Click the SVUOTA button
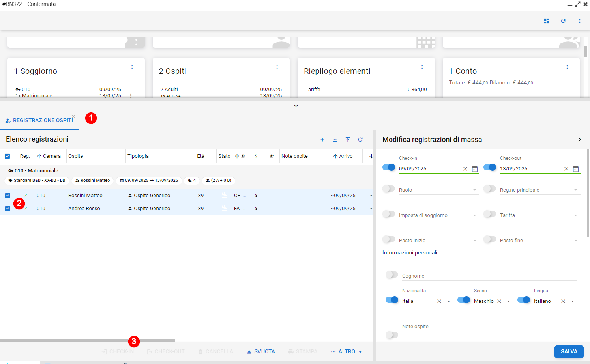 pyautogui.click(x=261, y=351)
